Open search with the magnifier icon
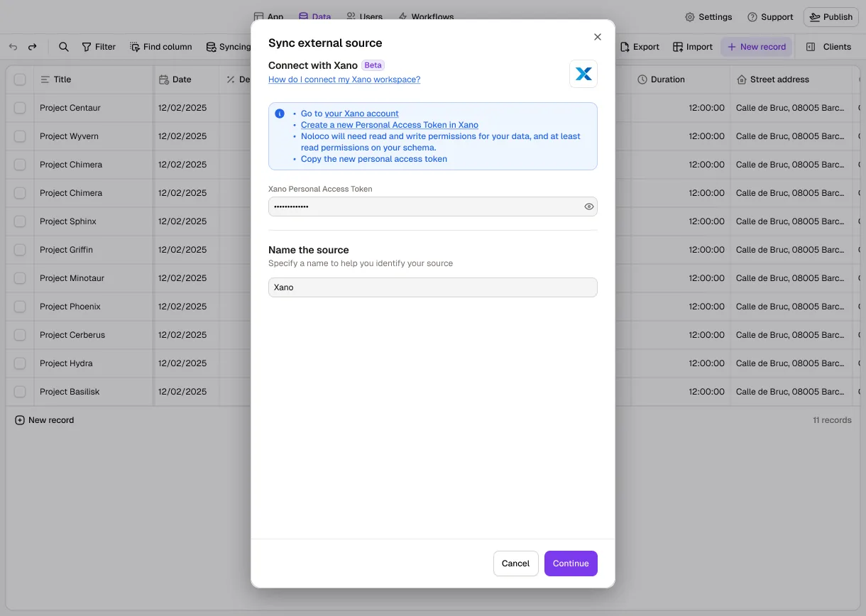866x616 pixels. point(64,47)
